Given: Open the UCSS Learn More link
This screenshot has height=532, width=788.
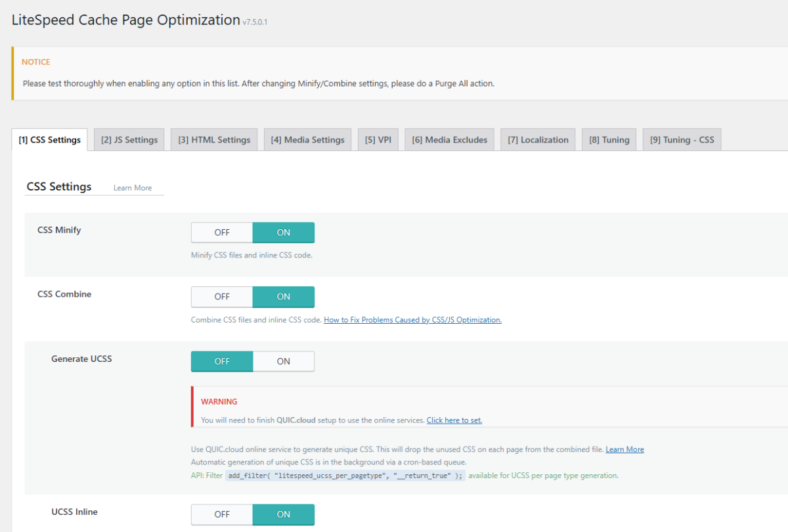Looking at the screenshot, I should pos(624,449).
